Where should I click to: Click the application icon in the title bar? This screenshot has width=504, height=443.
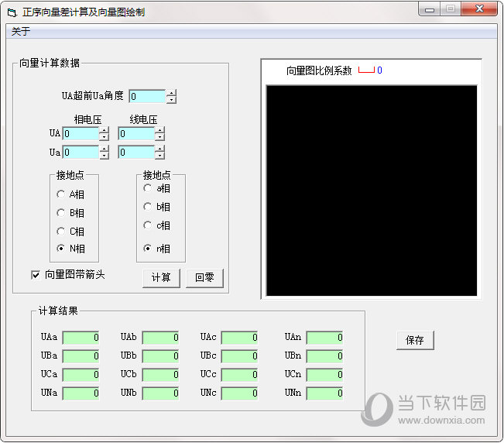[x=12, y=12]
